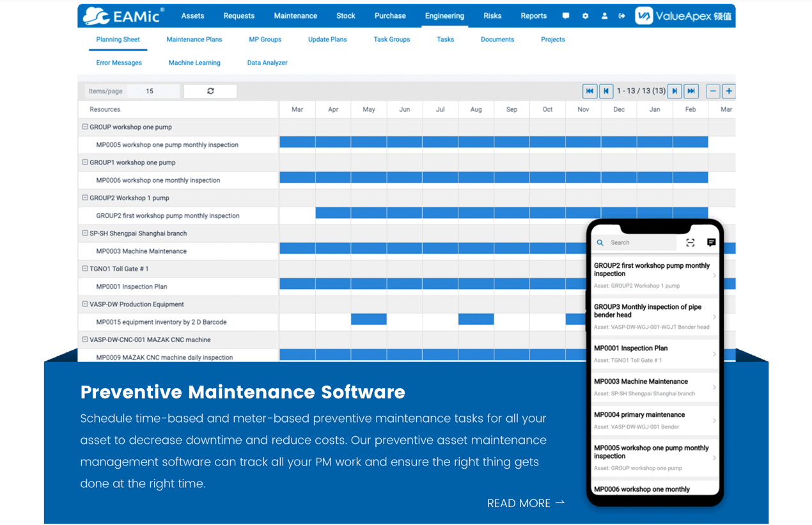
Task: Click the READ MORE link
Action: point(526,503)
